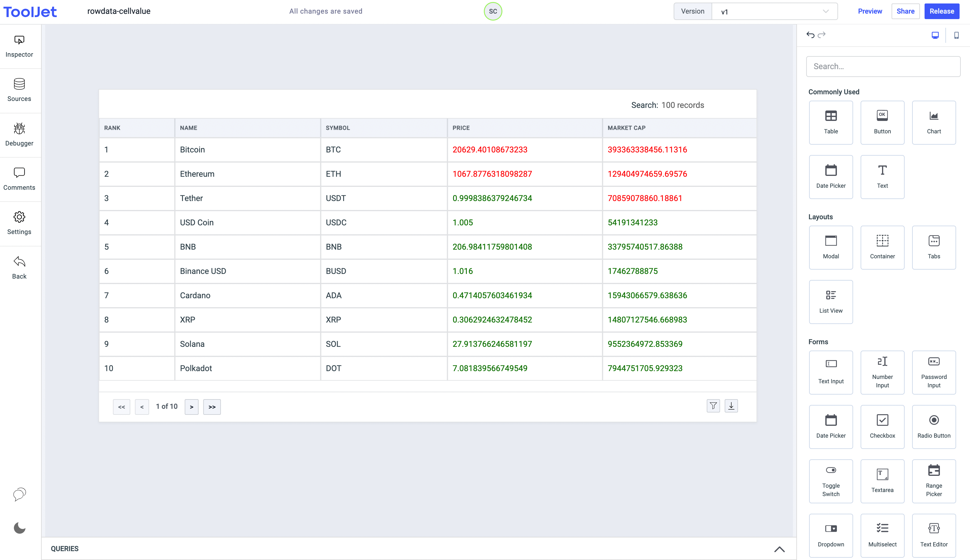Click the ToolJet logo

click(30, 12)
